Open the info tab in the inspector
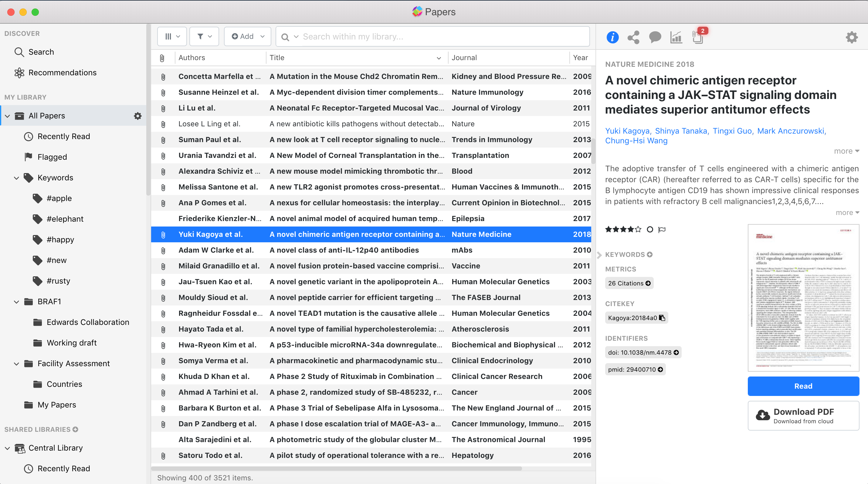 click(x=612, y=37)
